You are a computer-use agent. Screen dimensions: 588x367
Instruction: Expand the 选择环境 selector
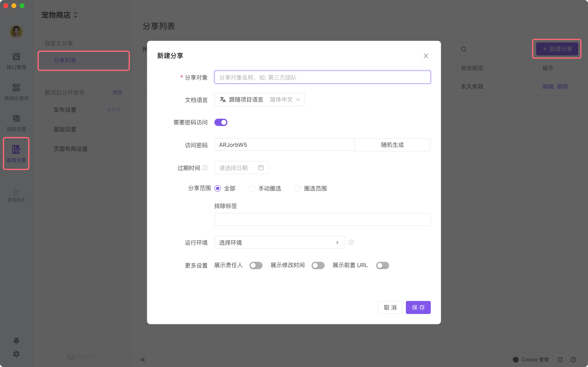[x=280, y=242]
